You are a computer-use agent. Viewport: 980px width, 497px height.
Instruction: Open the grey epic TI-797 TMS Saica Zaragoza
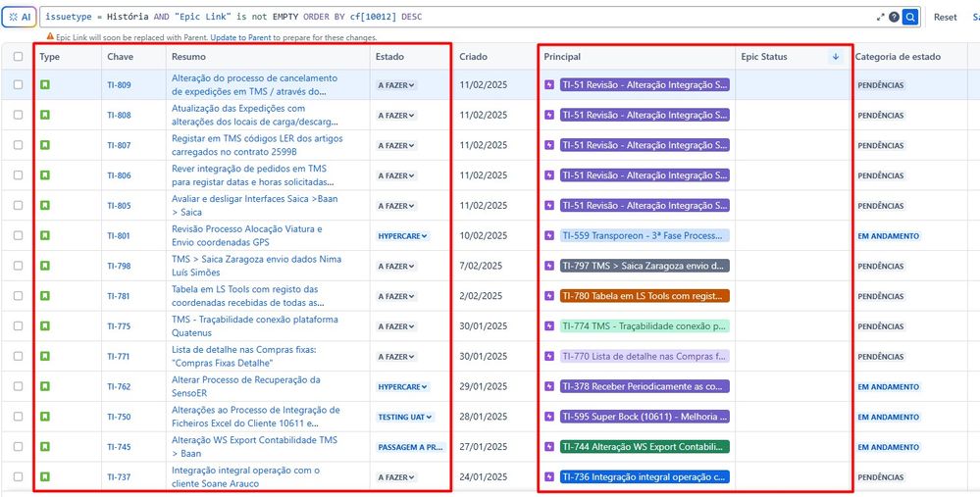pos(645,266)
